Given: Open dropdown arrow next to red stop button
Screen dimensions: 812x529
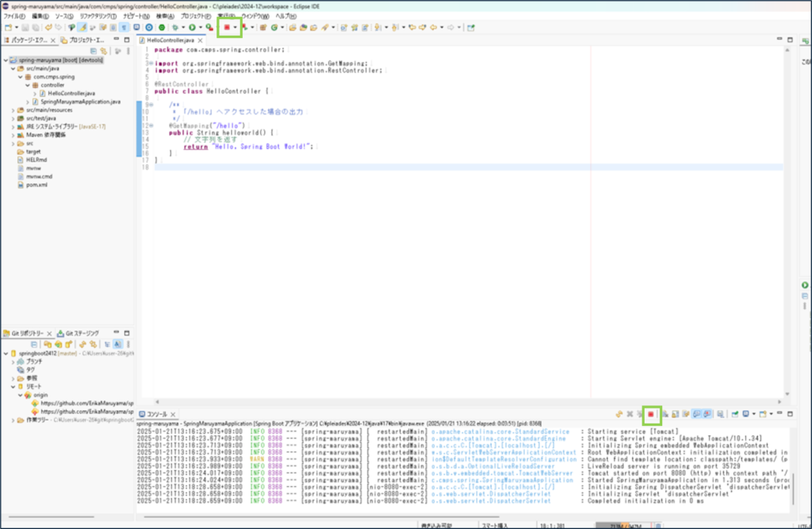Looking at the screenshot, I should 236,28.
